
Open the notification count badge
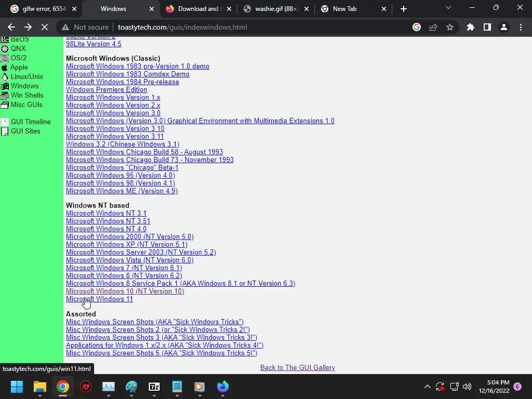pos(518,387)
